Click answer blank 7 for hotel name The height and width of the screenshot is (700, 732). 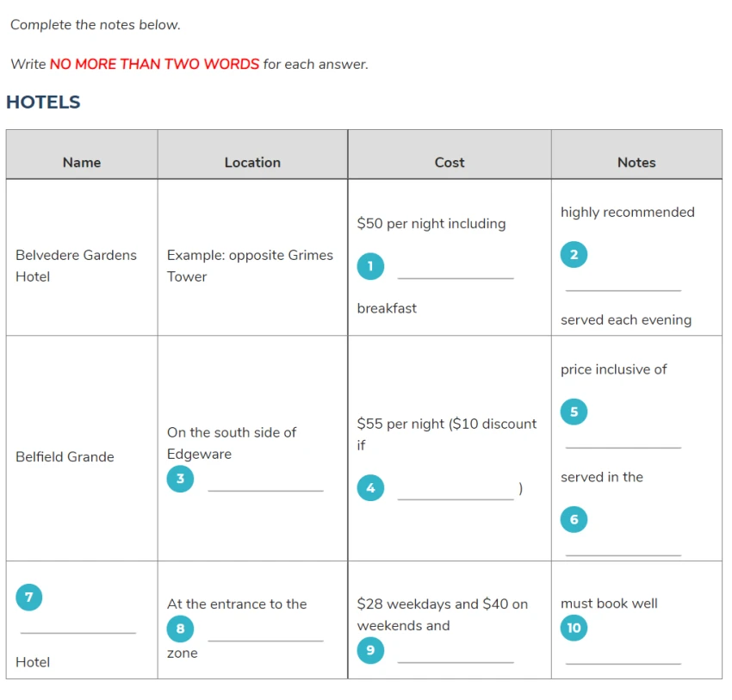click(78, 625)
